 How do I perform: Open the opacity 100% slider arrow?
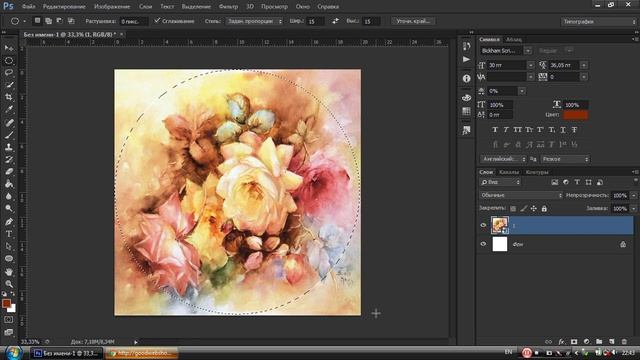(633, 196)
